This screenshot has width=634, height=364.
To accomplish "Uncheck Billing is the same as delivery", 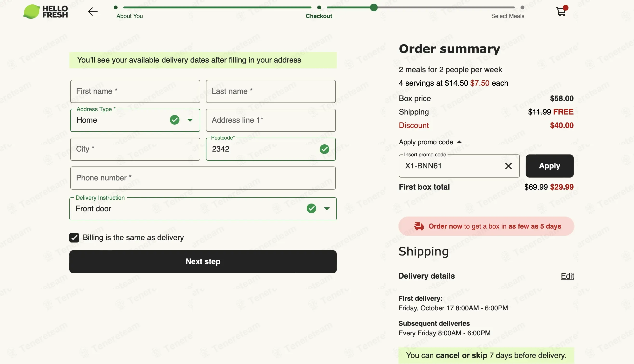I will tap(74, 238).
